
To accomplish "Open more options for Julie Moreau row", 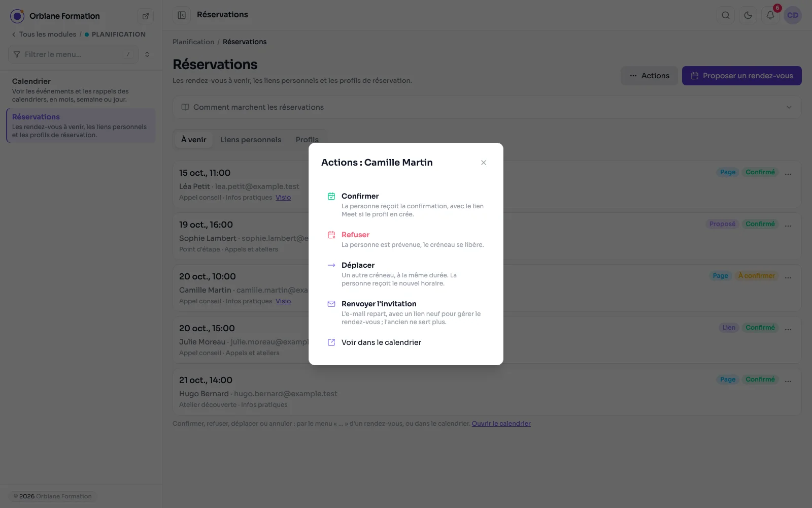I will click(x=788, y=329).
